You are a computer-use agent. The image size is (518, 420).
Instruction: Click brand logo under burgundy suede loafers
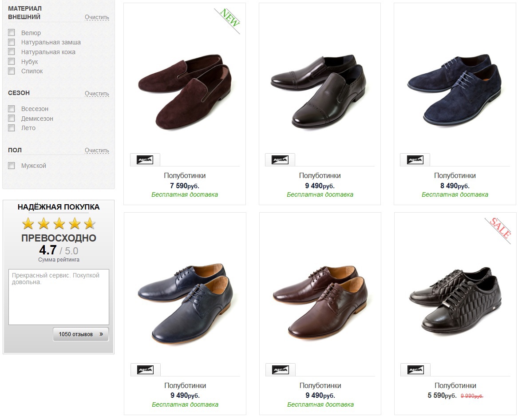pos(145,160)
